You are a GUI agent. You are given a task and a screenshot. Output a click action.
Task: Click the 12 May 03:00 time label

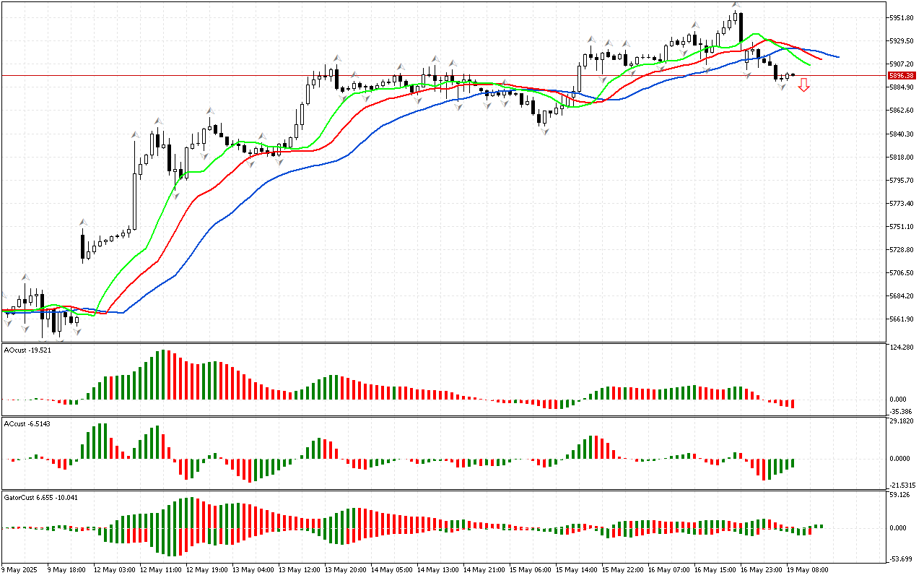(x=111, y=569)
